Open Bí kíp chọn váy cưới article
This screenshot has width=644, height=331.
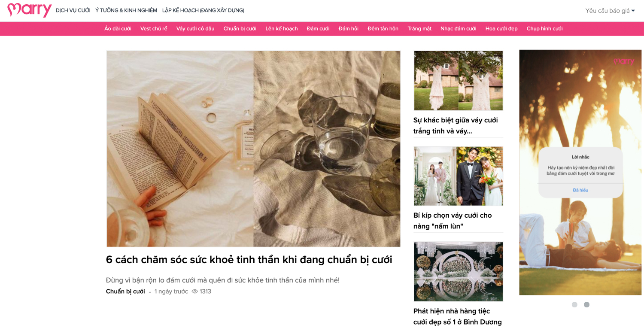[x=453, y=221]
